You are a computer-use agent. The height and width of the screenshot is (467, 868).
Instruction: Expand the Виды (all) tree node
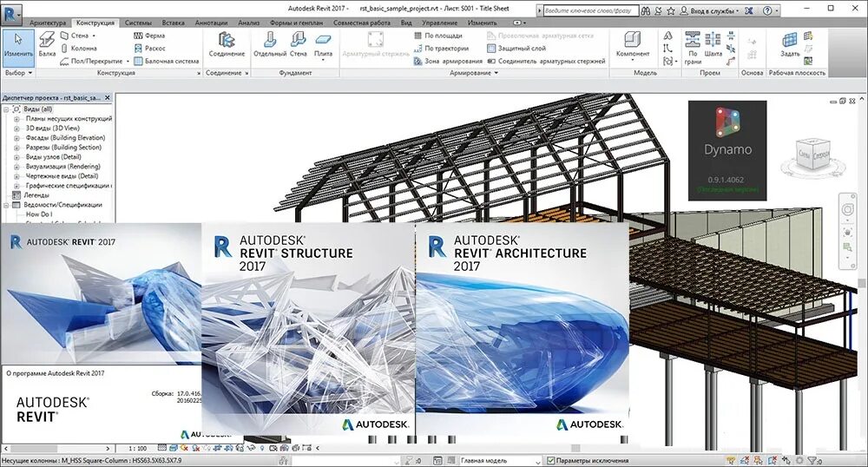(x=6, y=109)
